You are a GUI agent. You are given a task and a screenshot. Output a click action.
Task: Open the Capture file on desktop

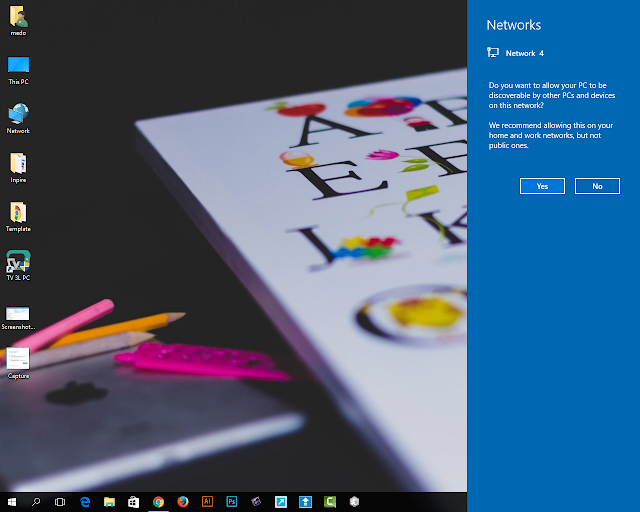tap(18, 363)
